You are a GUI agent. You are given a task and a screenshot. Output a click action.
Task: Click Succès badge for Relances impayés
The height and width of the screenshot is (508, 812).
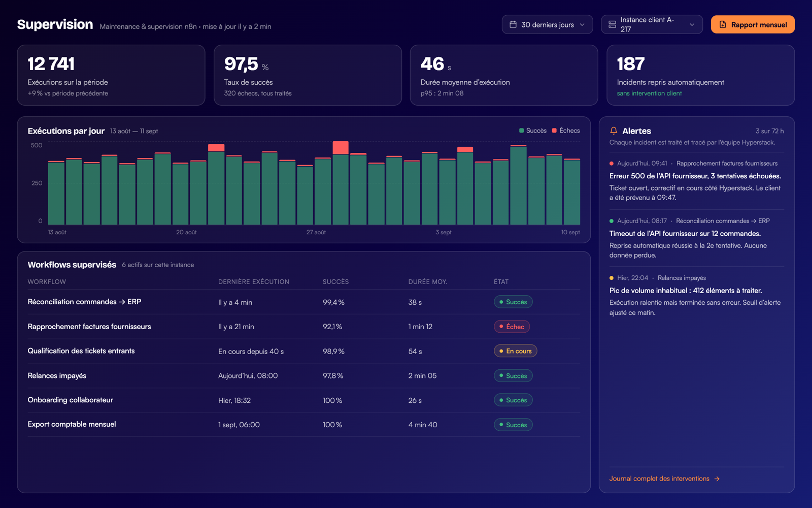(x=513, y=376)
